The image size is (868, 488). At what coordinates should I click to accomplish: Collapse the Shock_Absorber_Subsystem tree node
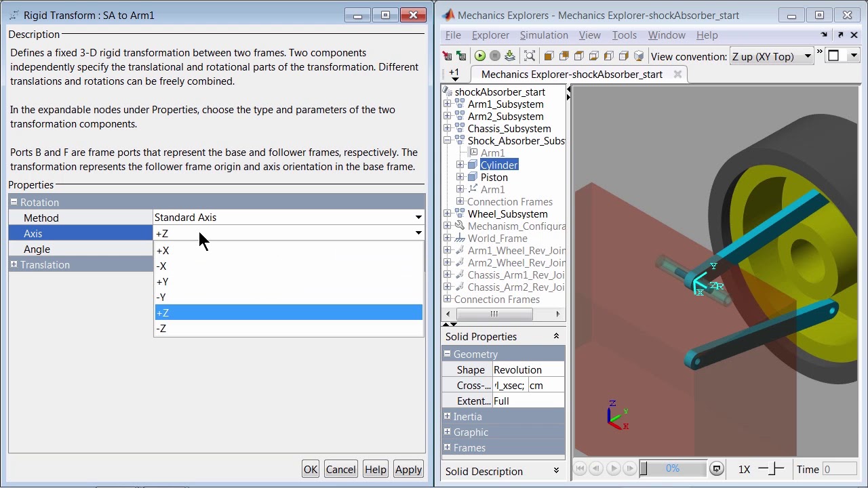[448, 140]
